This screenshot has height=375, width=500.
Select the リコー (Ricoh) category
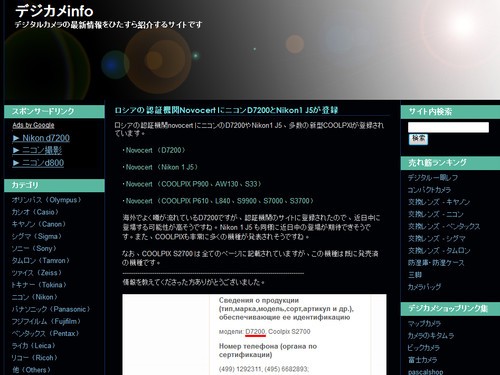click(35, 358)
